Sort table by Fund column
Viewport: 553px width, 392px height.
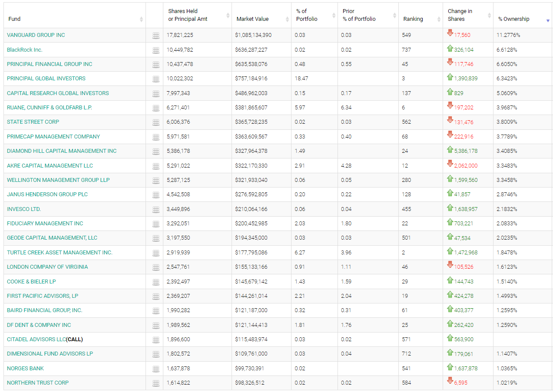coord(75,15)
